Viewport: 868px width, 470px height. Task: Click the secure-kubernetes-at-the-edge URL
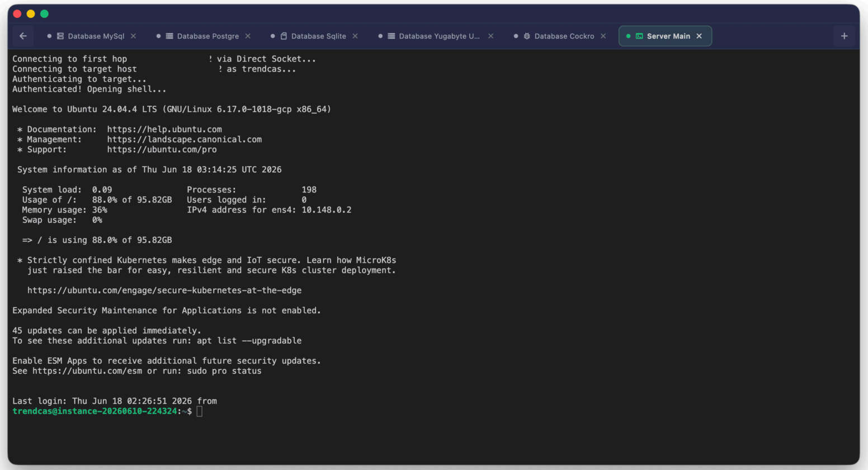164,290
